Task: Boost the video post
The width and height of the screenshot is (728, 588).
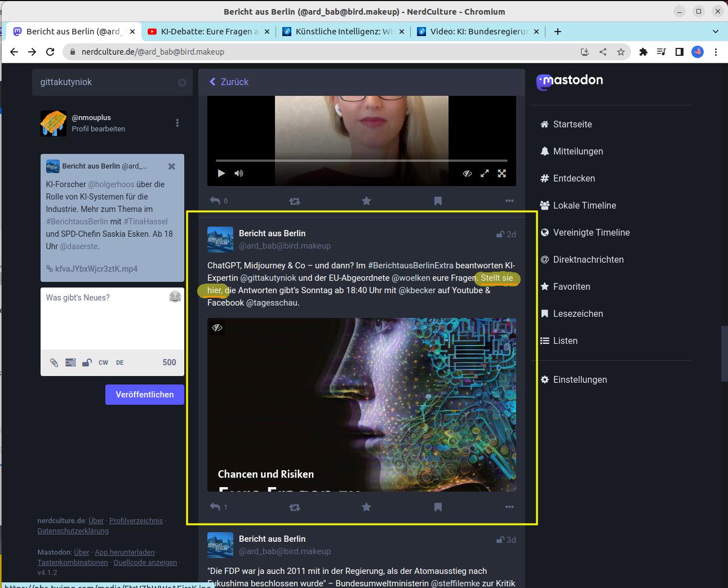Action: 295,201
